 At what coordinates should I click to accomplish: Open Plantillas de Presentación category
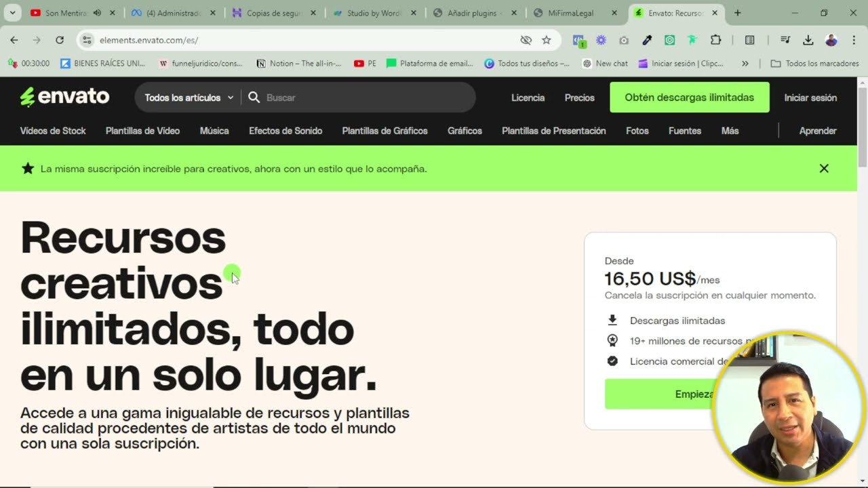click(x=554, y=131)
